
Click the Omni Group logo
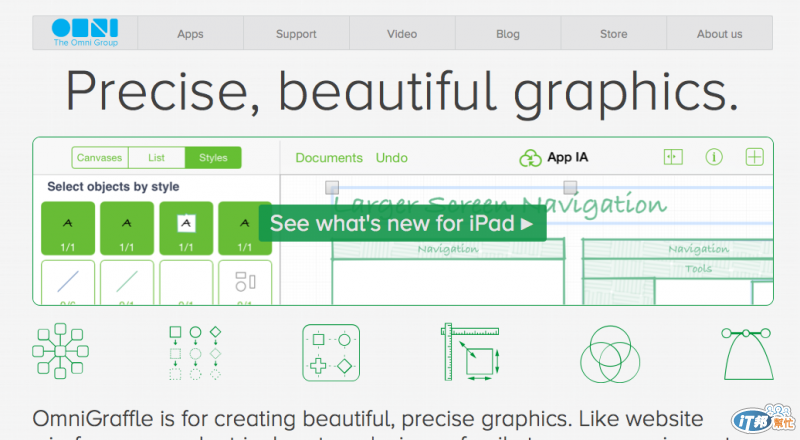pos(85,33)
